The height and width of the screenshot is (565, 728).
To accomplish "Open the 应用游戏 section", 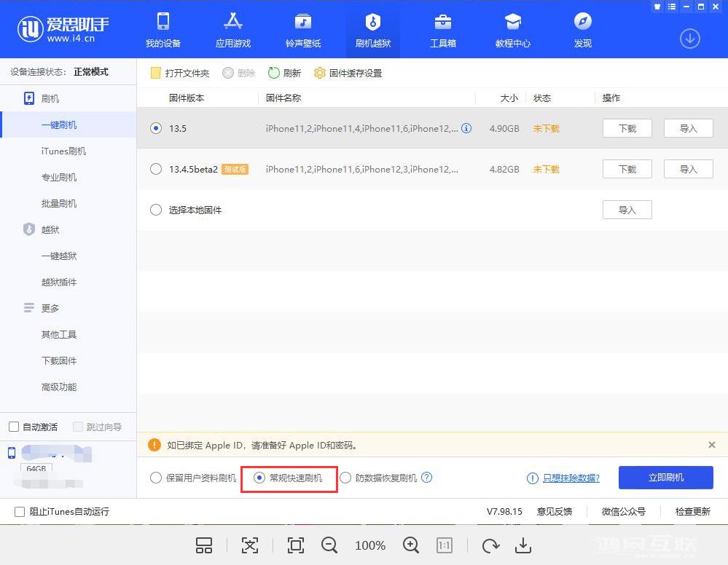I will coord(232,29).
